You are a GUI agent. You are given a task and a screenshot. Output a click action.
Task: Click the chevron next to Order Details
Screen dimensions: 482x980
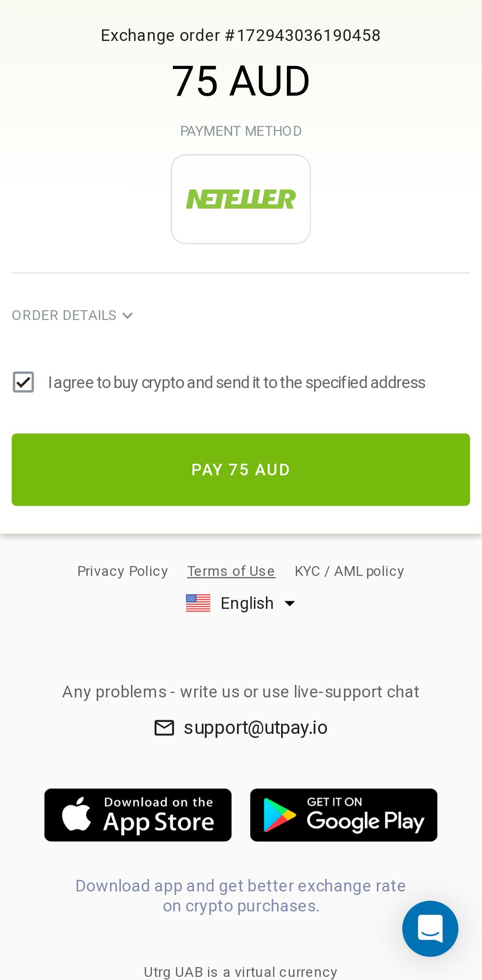[128, 316]
